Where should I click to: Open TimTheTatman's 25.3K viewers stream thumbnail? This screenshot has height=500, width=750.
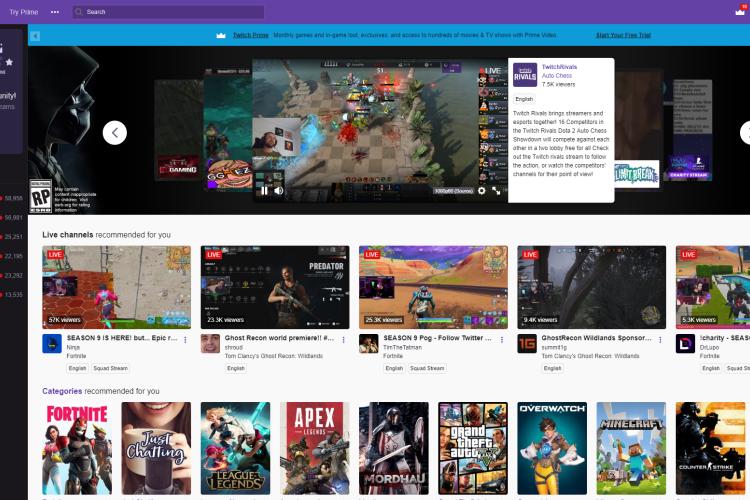pos(433,287)
